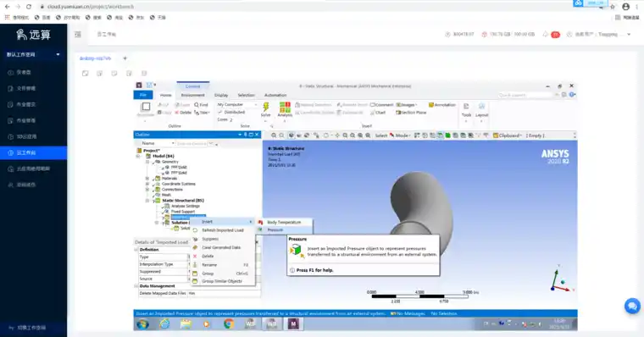This screenshot has width=644, height=337.
Task: Open the File tab
Action: click(143, 95)
